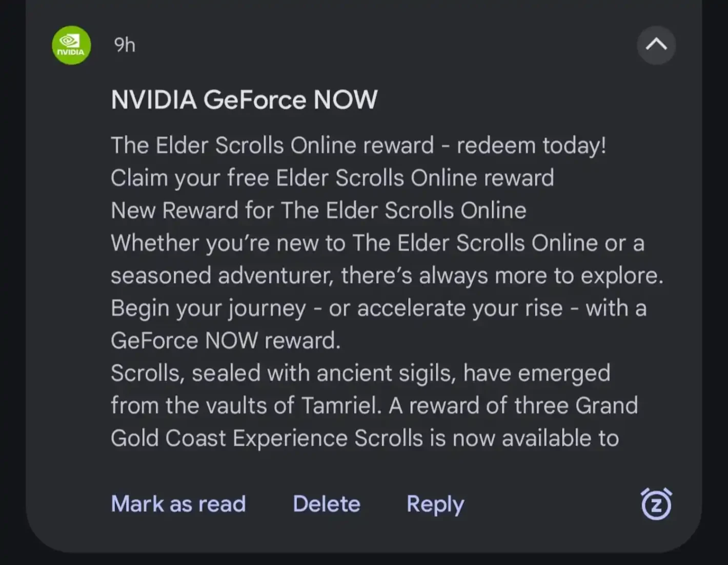Click the "Gold Coast Experience Scrolls" line
Image resolution: width=728 pixels, height=565 pixels.
pyautogui.click(x=365, y=438)
